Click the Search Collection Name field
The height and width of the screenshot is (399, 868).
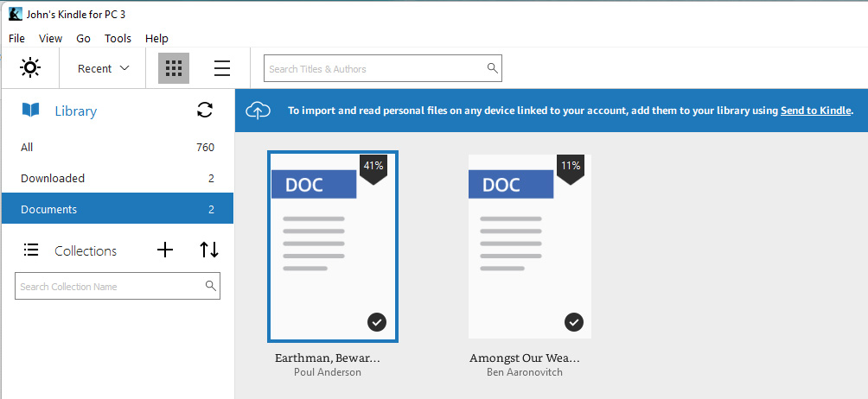(x=118, y=286)
